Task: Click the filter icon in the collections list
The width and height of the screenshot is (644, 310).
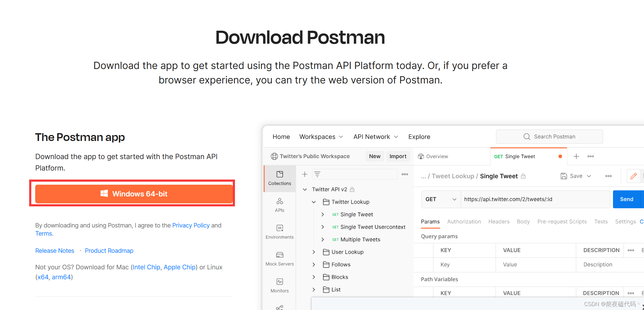Action: click(317, 174)
